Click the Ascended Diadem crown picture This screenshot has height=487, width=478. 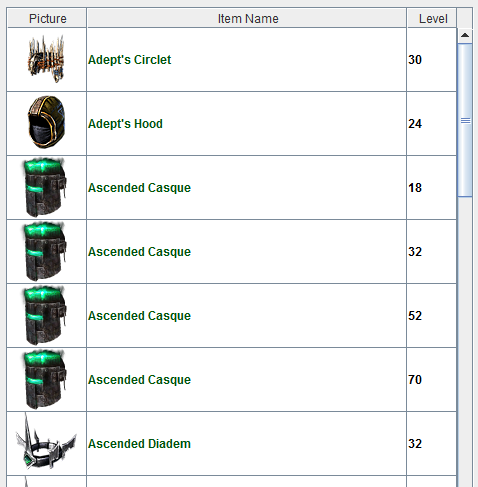(x=46, y=441)
